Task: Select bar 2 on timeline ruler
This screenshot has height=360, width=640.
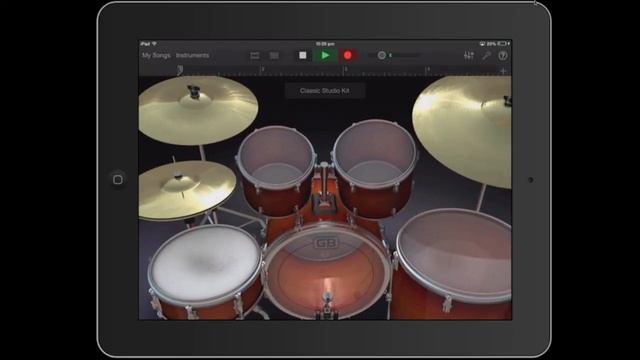Action: [x=263, y=69]
